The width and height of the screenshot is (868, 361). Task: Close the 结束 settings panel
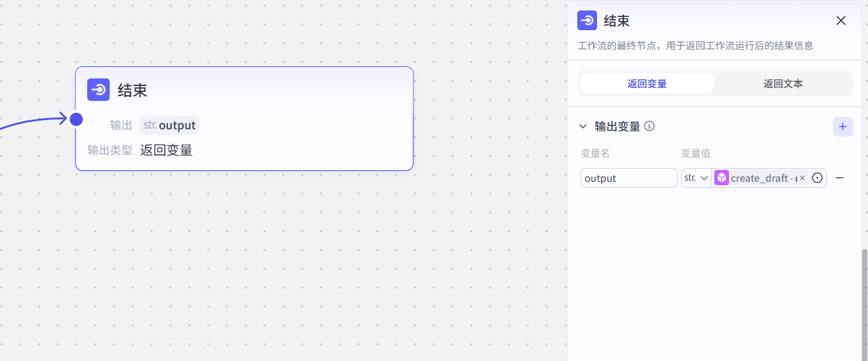pos(841,20)
